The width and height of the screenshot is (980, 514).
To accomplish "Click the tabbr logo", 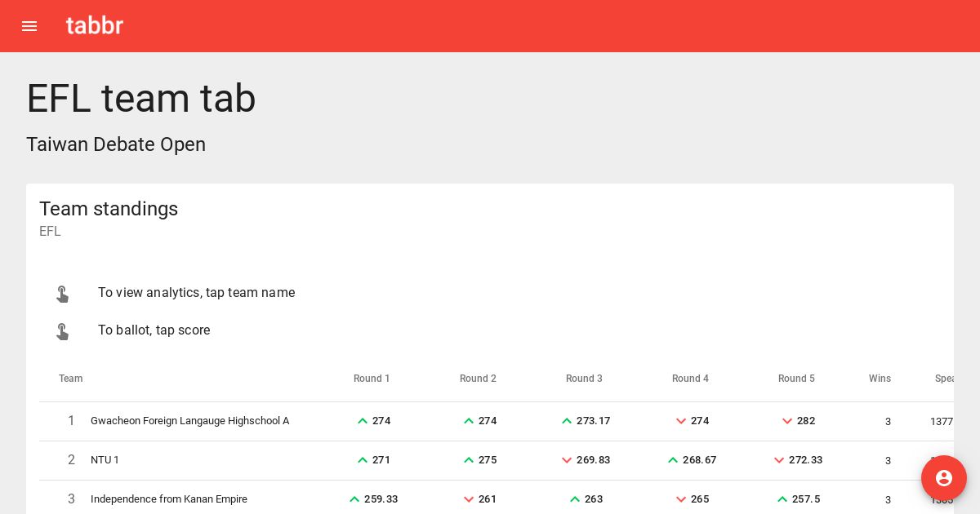I will pyautogui.click(x=95, y=25).
